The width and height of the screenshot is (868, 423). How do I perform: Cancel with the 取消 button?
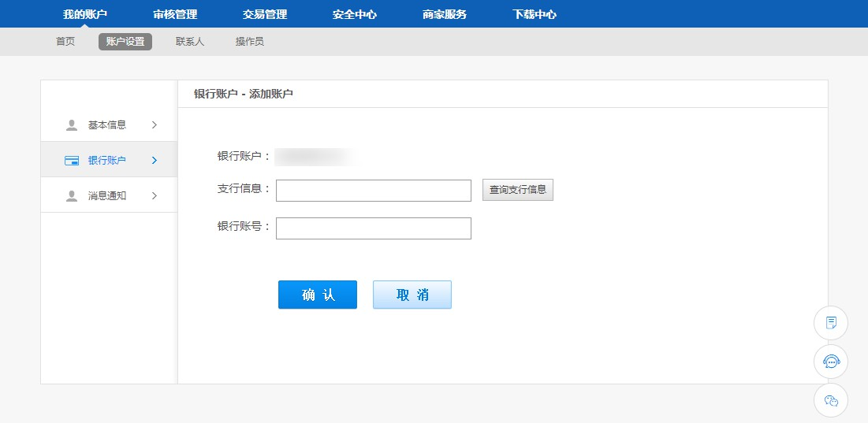[x=412, y=295]
